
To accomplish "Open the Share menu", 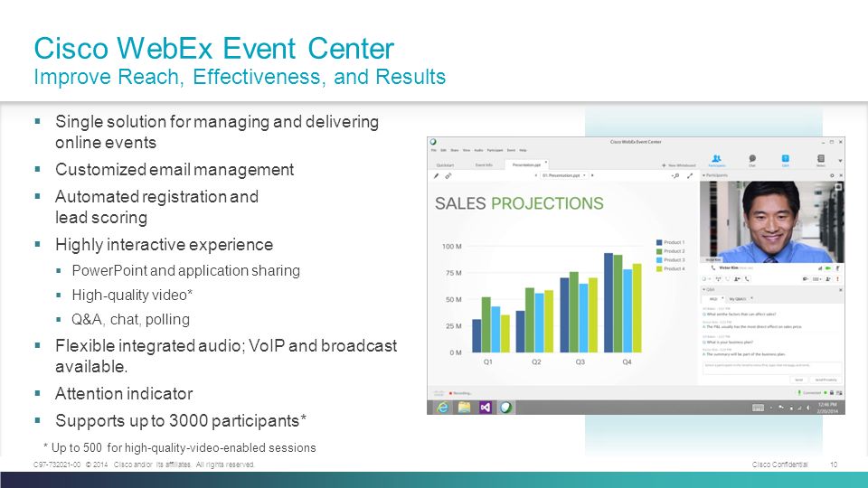I will pyautogui.click(x=455, y=151).
